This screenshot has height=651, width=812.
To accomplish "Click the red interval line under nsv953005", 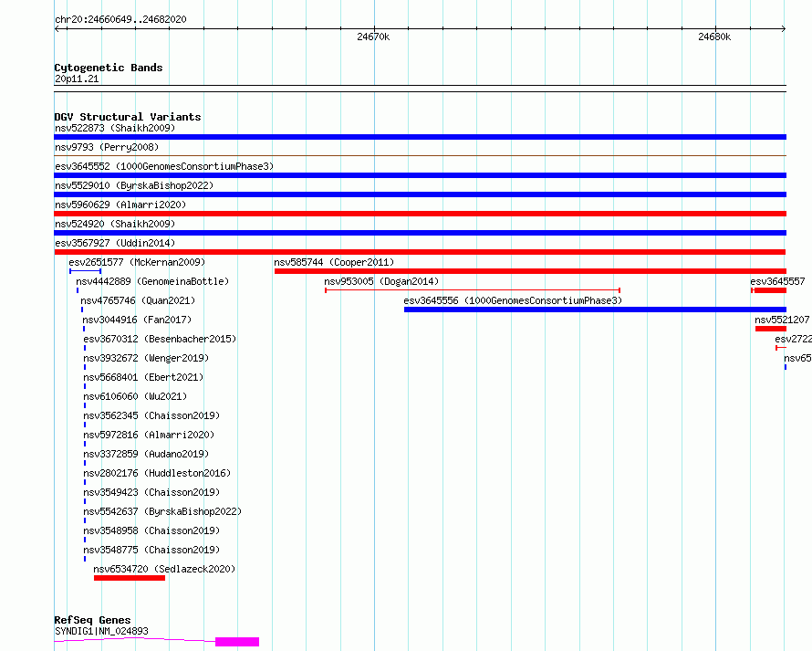I will [x=473, y=290].
